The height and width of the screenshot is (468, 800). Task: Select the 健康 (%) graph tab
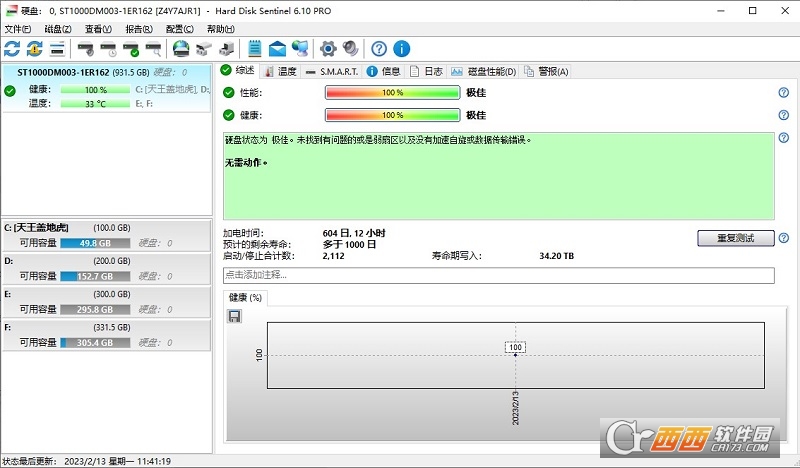pos(245,298)
